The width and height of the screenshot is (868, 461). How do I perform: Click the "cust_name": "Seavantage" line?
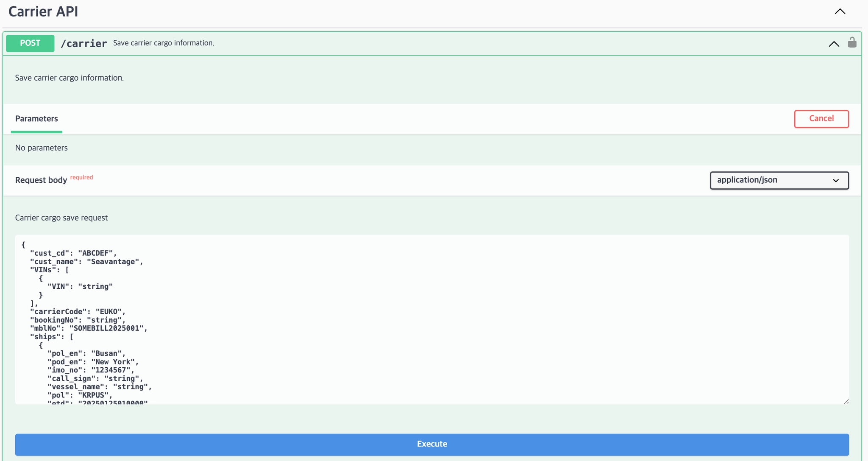point(86,262)
